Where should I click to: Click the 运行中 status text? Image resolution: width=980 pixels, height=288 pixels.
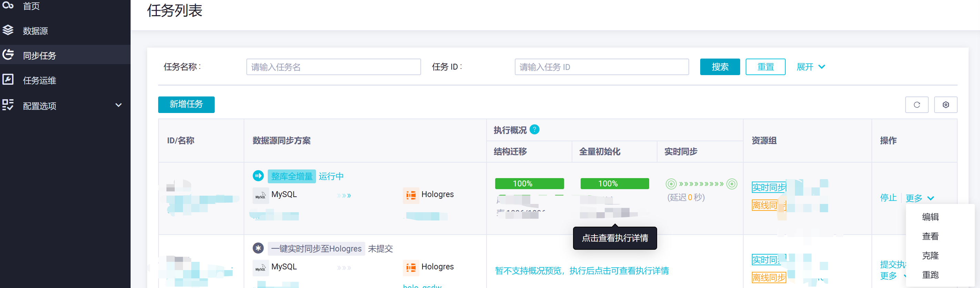tap(331, 176)
